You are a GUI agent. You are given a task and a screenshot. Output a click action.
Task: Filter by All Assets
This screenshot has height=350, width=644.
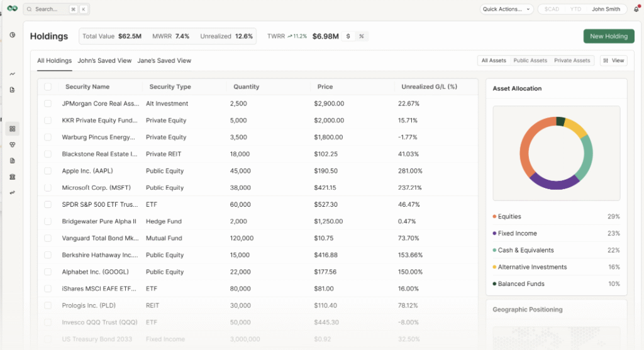click(x=494, y=60)
